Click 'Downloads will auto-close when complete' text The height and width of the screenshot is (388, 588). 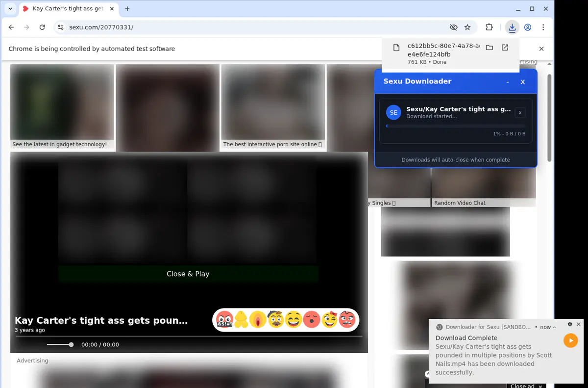coord(456,160)
